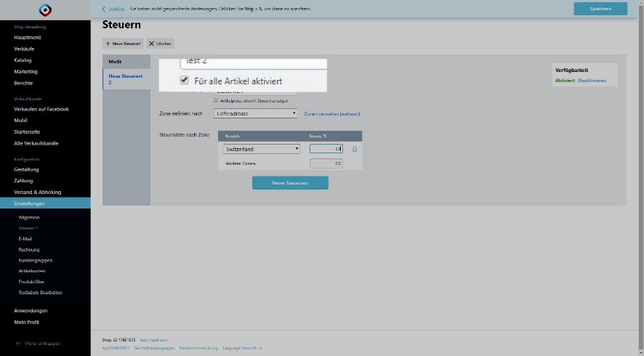This screenshot has width=644, height=356.
Task: Open Kundengruppen under Einstellungen
Action: tap(35, 260)
